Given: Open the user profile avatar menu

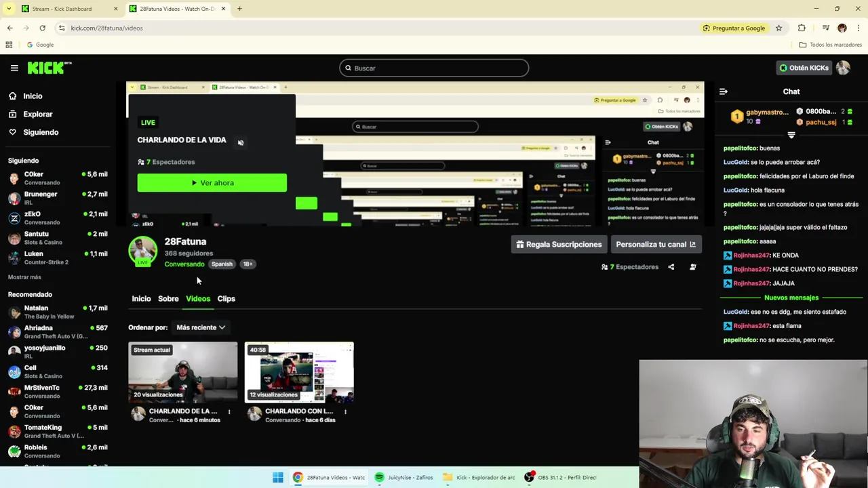Looking at the screenshot, I should coord(843,68).
